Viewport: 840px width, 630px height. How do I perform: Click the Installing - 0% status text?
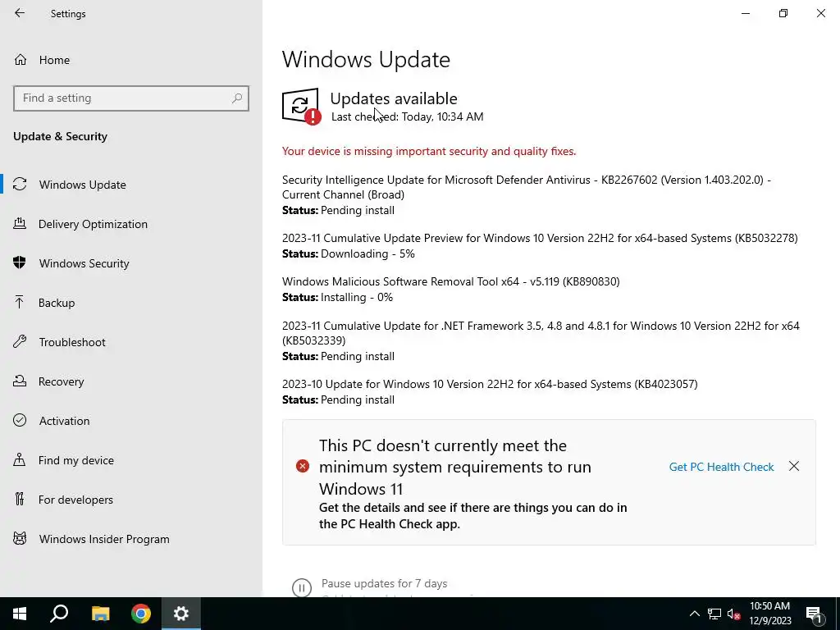pos(357,297)
